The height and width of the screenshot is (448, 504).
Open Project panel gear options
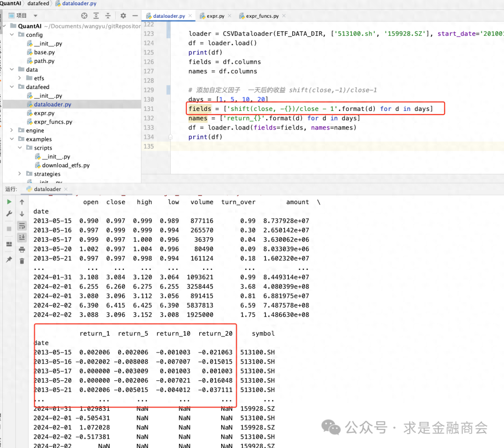tap(123, 15)
